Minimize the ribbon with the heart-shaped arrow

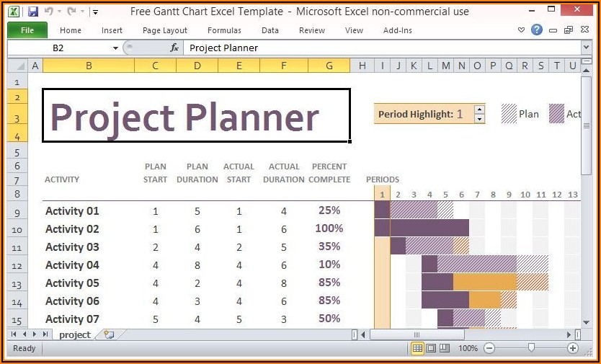[522, 30]
